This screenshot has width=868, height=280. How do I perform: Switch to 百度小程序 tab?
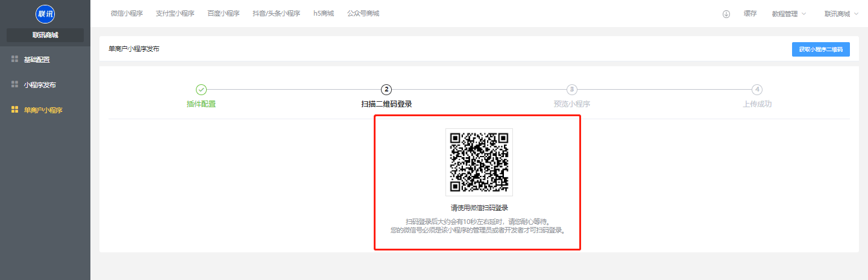pyautogui.click(x=224, y=13)
